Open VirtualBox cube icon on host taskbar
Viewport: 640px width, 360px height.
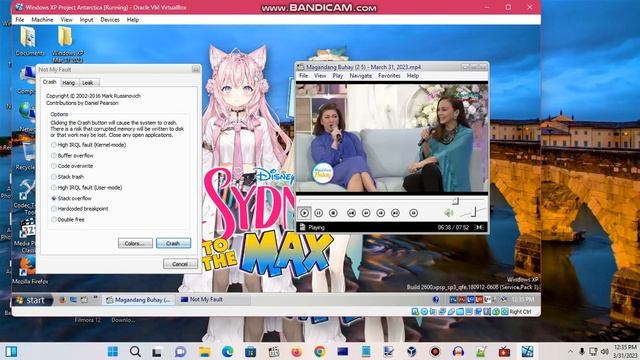[411, 351]
